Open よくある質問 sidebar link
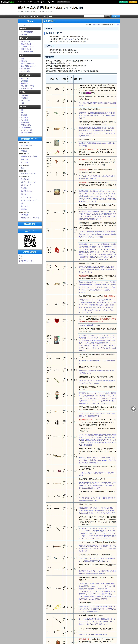The width and height of the screenshot is (138, 644). point(25,42)
